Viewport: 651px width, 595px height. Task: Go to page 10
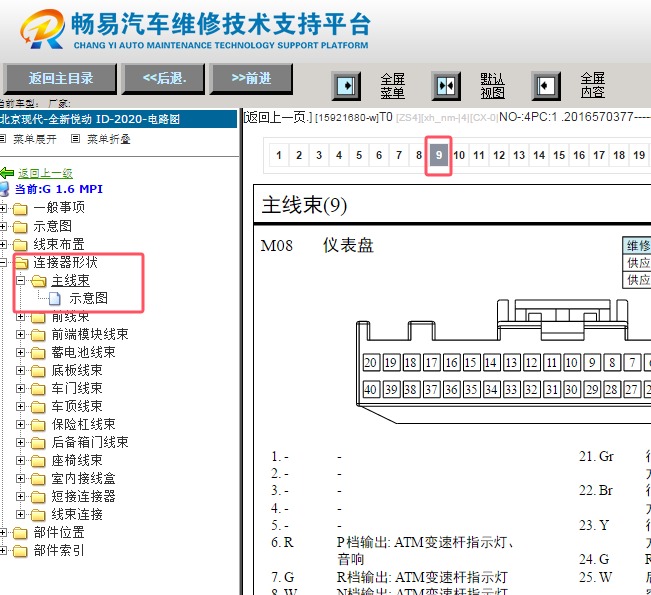tap(459, 155)
